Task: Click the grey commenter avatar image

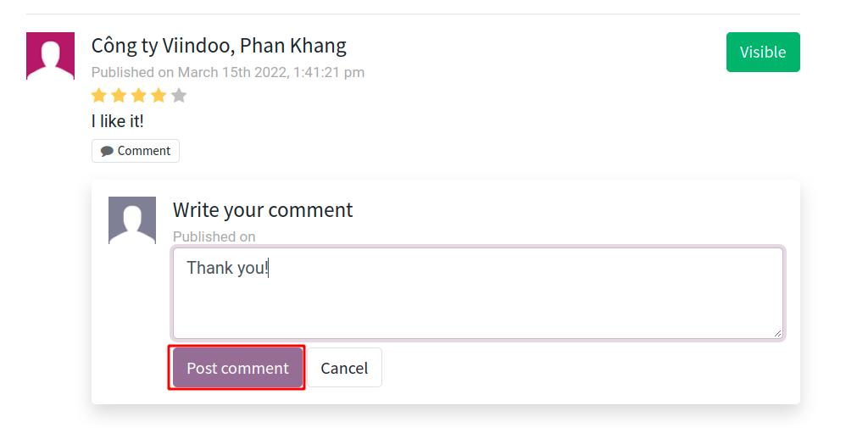Action: pyautogui.click(x=132, y=220)
